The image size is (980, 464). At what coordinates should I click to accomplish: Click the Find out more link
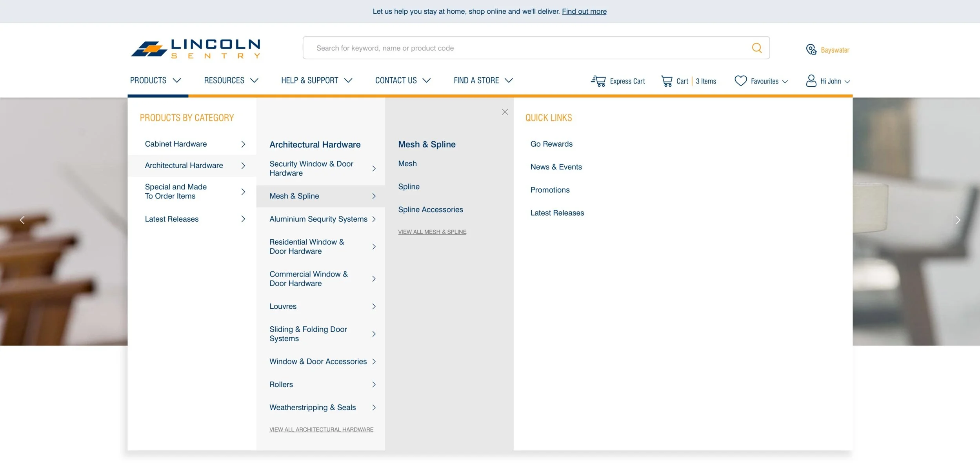click(584, 11)
